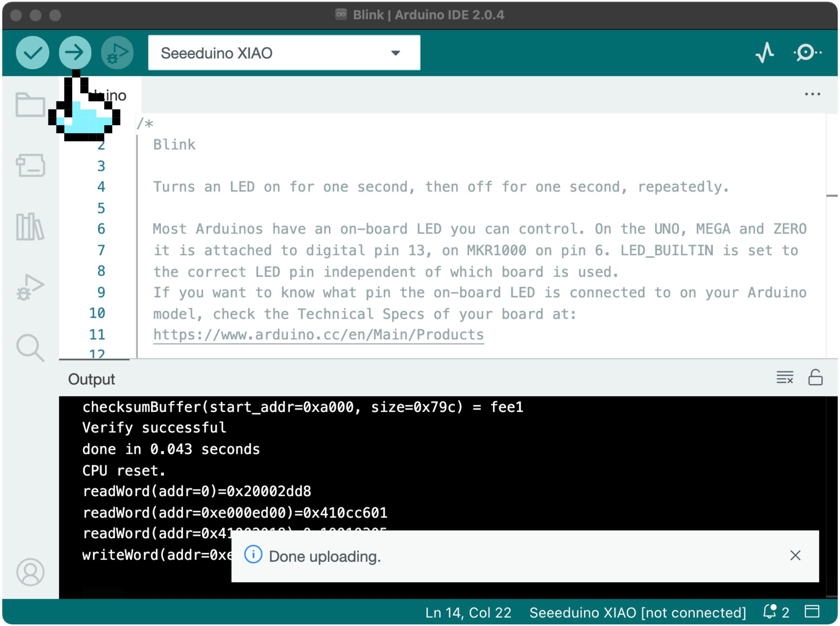Click the Ln 14, Col 22 status
This screenshot has width=840, height=626.
468,613
